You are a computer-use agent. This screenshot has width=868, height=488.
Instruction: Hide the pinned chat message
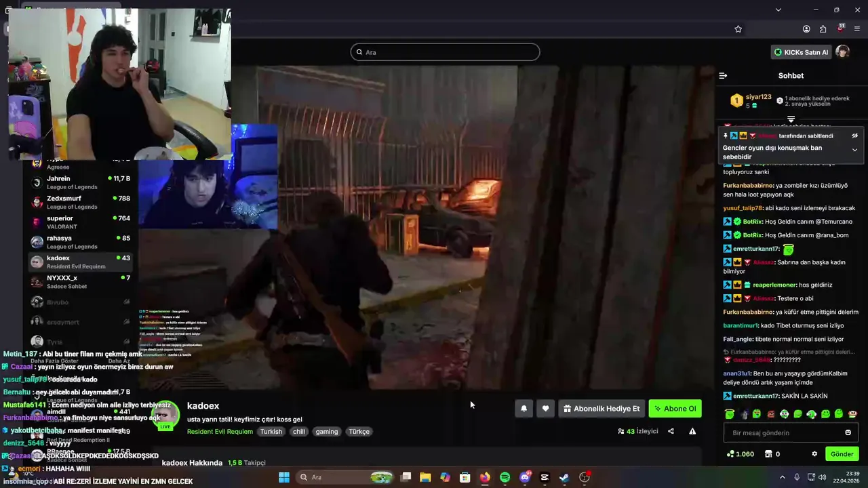pos(854,136)
